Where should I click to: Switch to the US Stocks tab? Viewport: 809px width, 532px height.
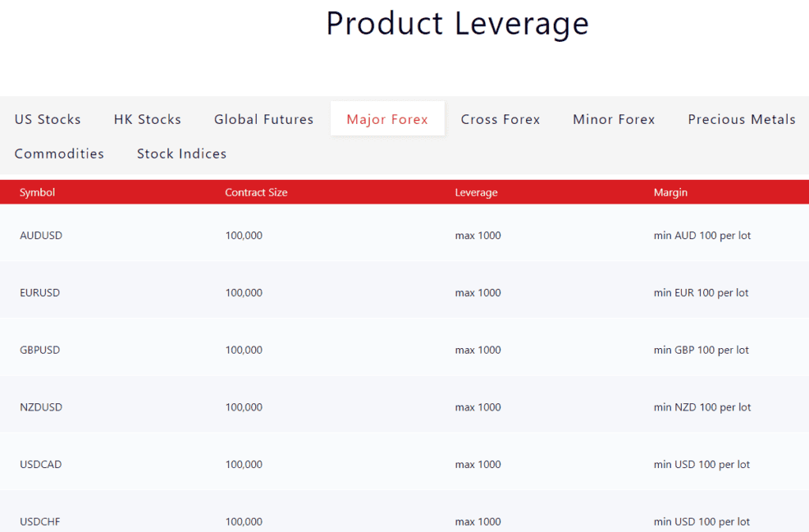pyautogui.click(x=47, y=119)
